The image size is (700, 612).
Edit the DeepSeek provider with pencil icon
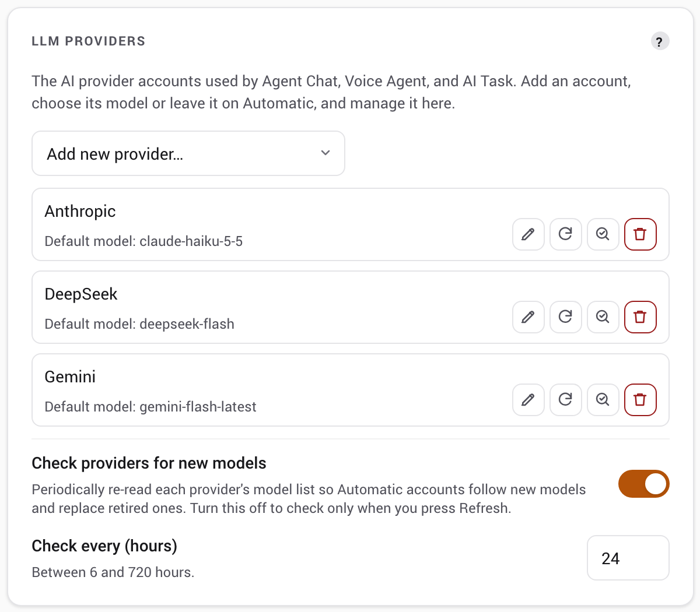tap(528, 317)
